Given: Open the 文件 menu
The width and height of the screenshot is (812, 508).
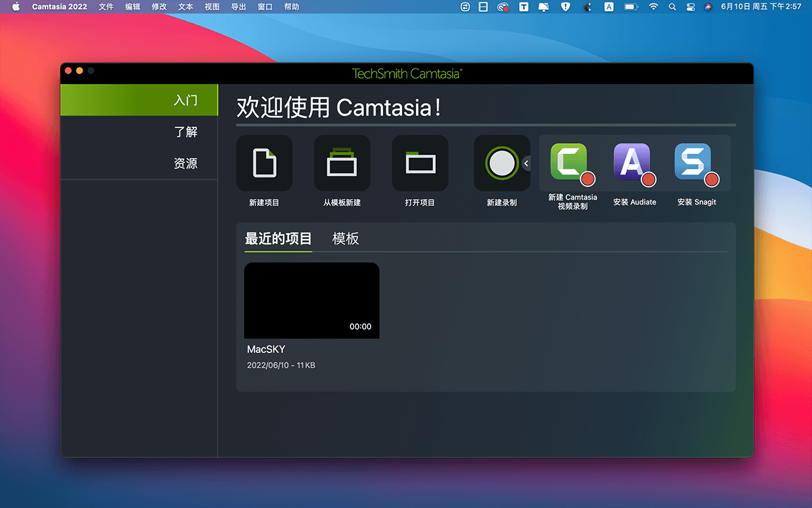Looking at the screenshot, I should [106, 7].
